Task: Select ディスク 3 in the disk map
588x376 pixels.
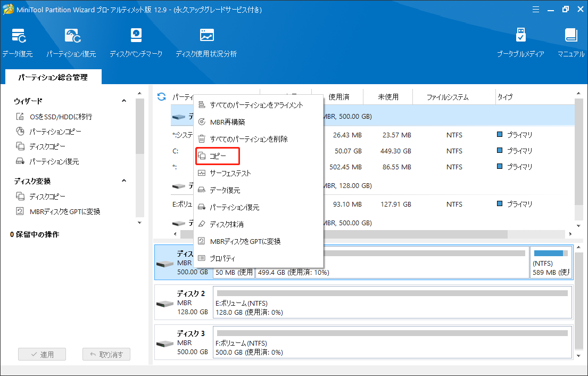Action: pyautogui.click(x=184, y=342)
